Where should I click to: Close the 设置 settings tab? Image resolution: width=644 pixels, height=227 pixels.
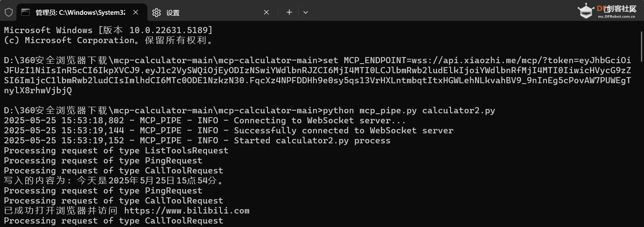[266, 13]
